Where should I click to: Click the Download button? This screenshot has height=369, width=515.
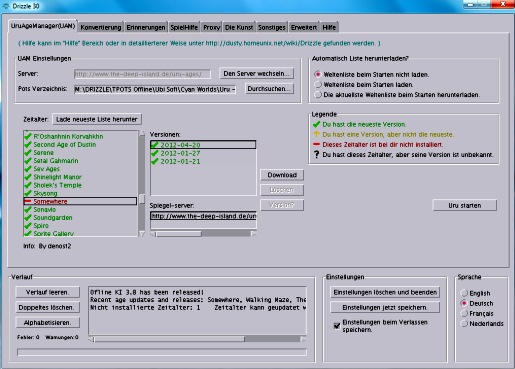point(282,175)
